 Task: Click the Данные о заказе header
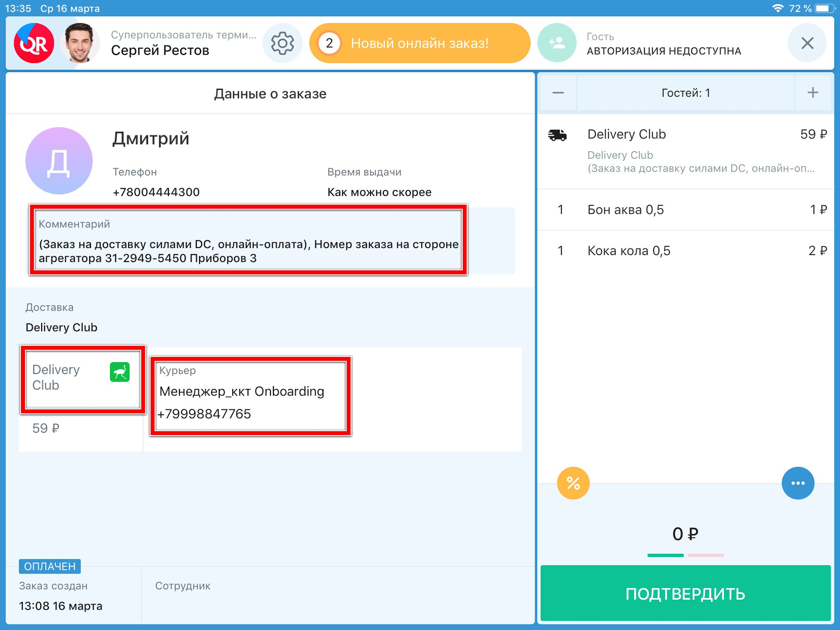tap(270, 94)
